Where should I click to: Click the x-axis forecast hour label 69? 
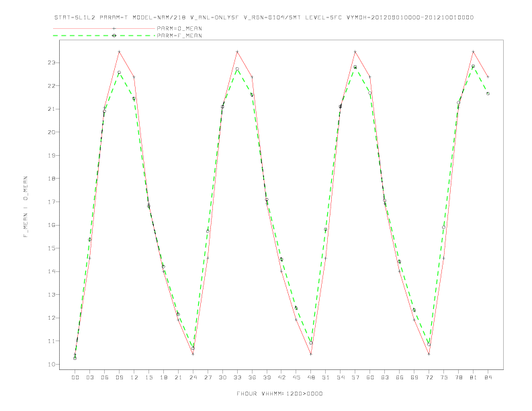pyautogui.click(x=414, y=377)
